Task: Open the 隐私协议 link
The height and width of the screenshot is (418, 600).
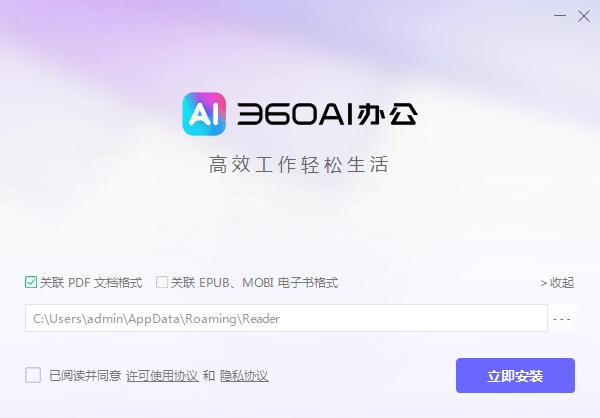Action: (x=244, y=376)
